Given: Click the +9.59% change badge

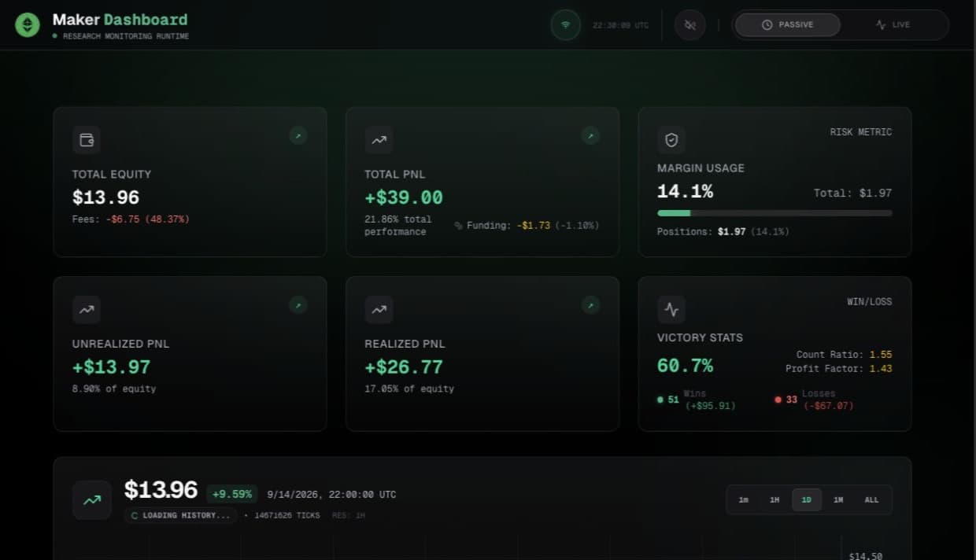Looking at the screenshot, I should pyautogui.click(x=232, y=495).
